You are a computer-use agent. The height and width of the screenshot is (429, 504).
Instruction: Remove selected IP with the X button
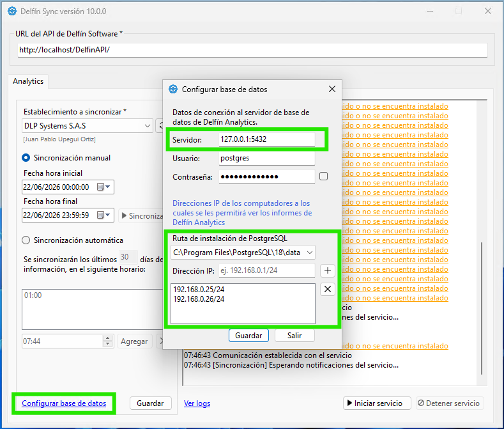[328, 289]
